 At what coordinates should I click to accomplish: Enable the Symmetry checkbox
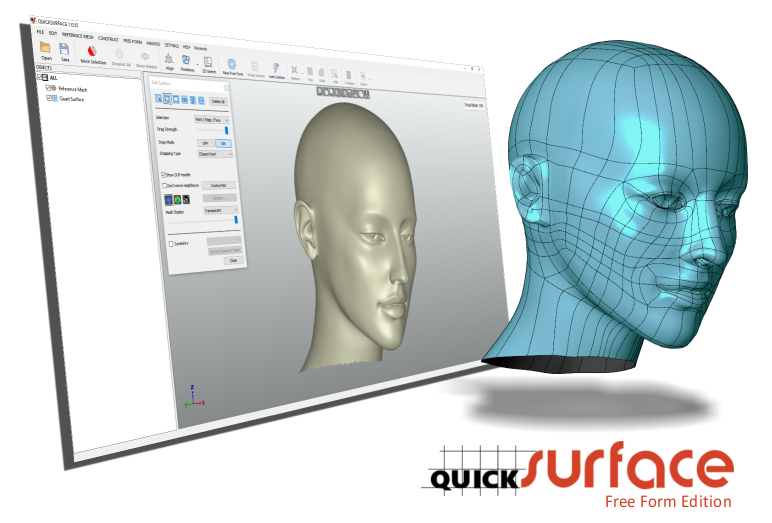(x=171, y=244)
